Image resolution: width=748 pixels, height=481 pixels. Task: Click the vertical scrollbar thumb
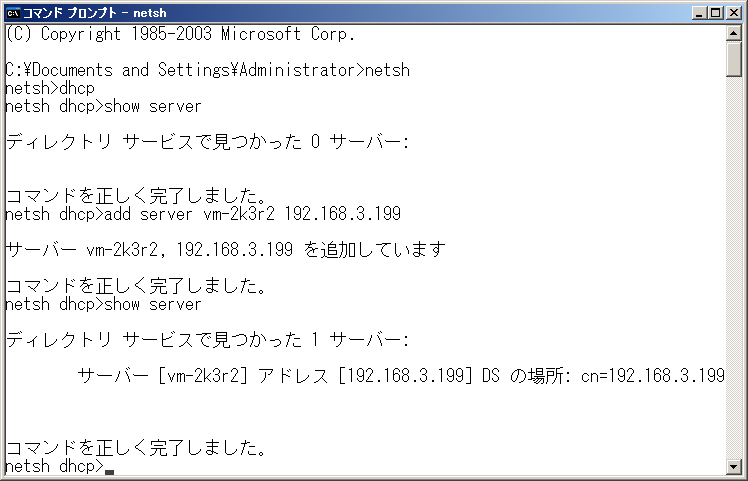[734, 59]
